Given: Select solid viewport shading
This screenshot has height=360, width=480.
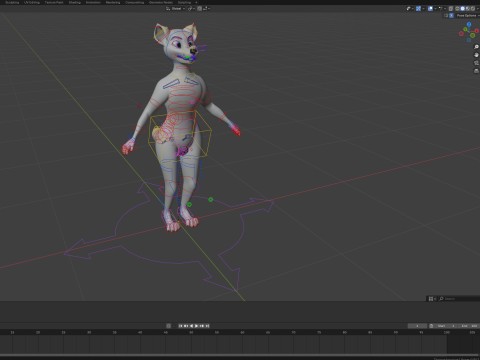Looking at the screenshot, I should click(x=462, y=9).
